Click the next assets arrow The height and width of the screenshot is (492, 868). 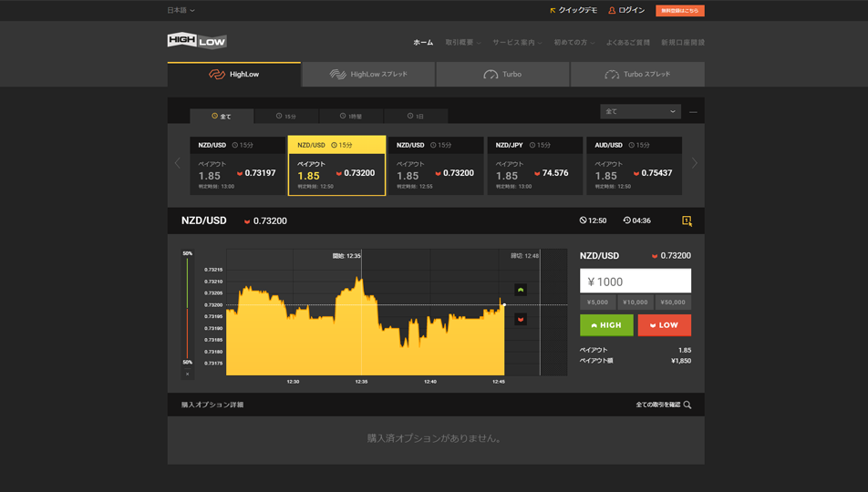pos(694,163)
